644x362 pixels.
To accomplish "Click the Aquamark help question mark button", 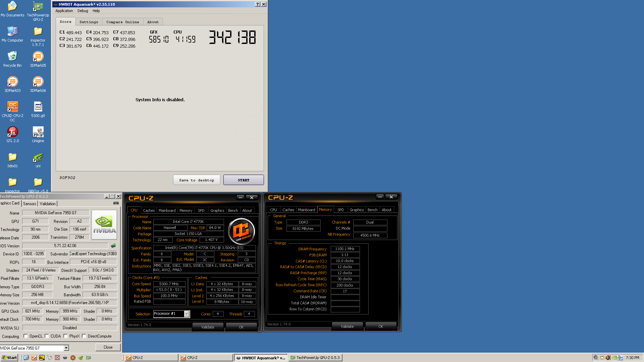I will [x=257, y=4].
